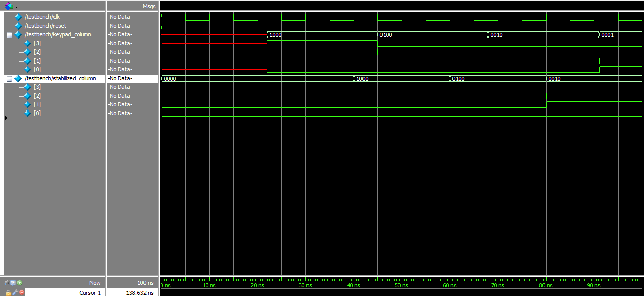The width and height of the screenshot is (644, 296).
Task: Select the /testbench/clk signal
Action: click(x=42, y=17)
